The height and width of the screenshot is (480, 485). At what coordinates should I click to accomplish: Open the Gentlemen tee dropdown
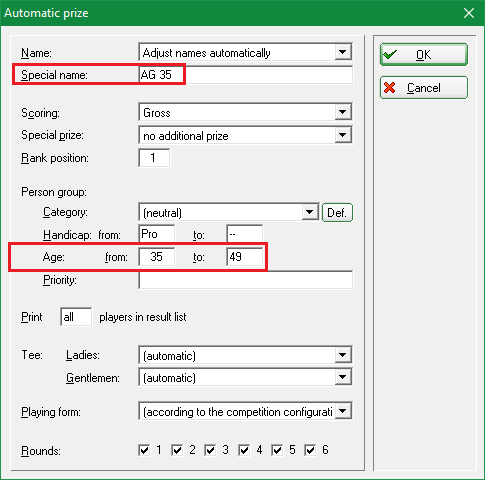click(343, 377)
